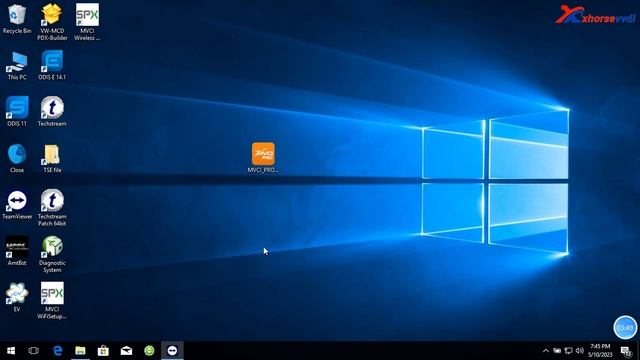Viewport: 640px width, 360px height.
Task: Show hidden system tray icons
Action: pos(546,351)
